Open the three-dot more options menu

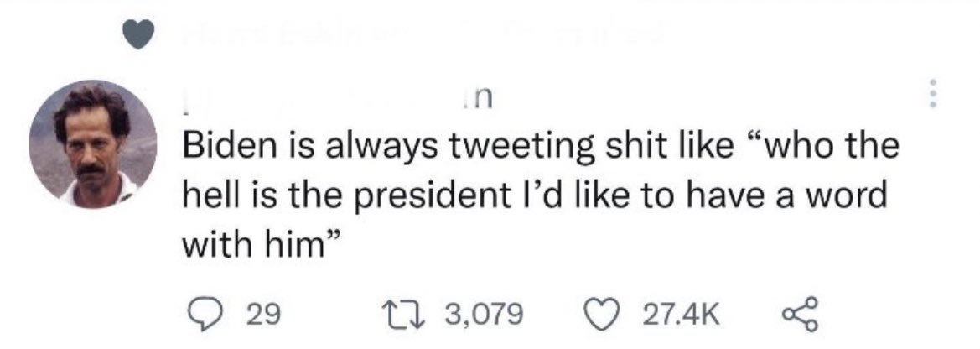(x=933, y=95)
